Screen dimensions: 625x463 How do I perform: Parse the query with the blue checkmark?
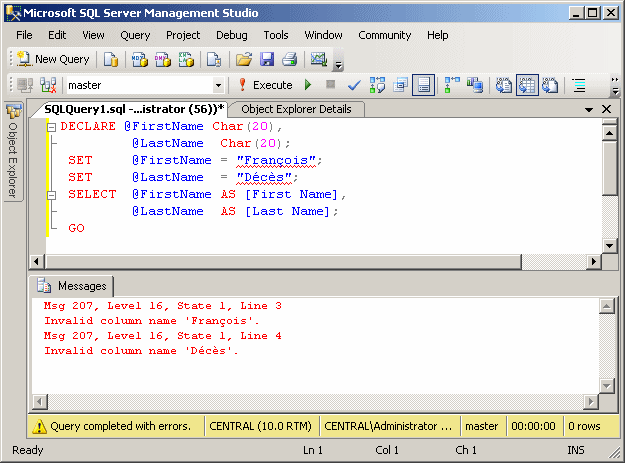tap(354, 85)
